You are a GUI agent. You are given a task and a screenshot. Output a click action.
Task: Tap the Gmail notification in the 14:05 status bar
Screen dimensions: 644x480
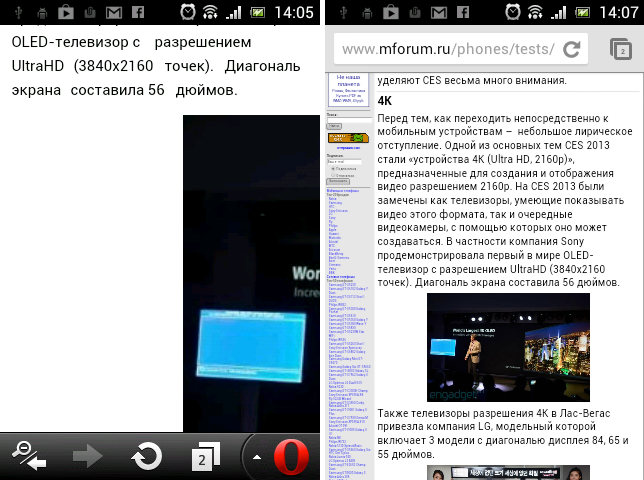click(114, 13)
